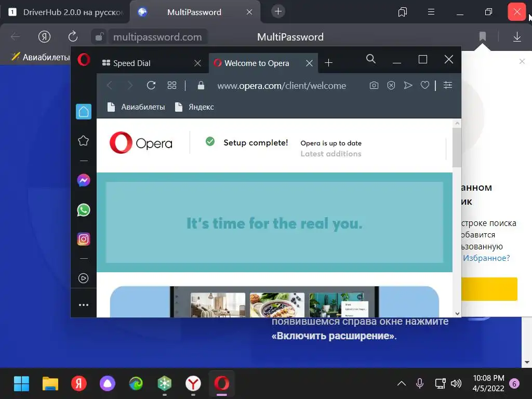
Task: Open Opera search tabs magnifier
Action: click(371, 59)
